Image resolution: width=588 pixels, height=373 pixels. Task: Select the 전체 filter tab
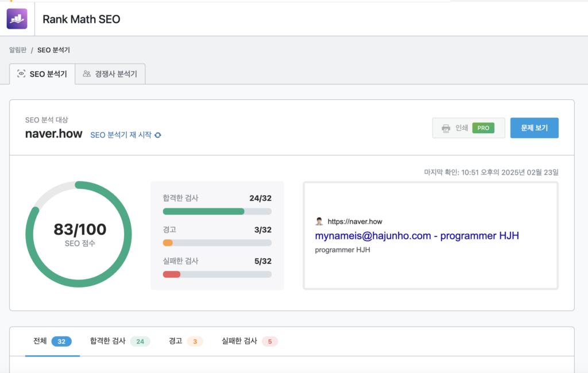(x=52, y=341)
